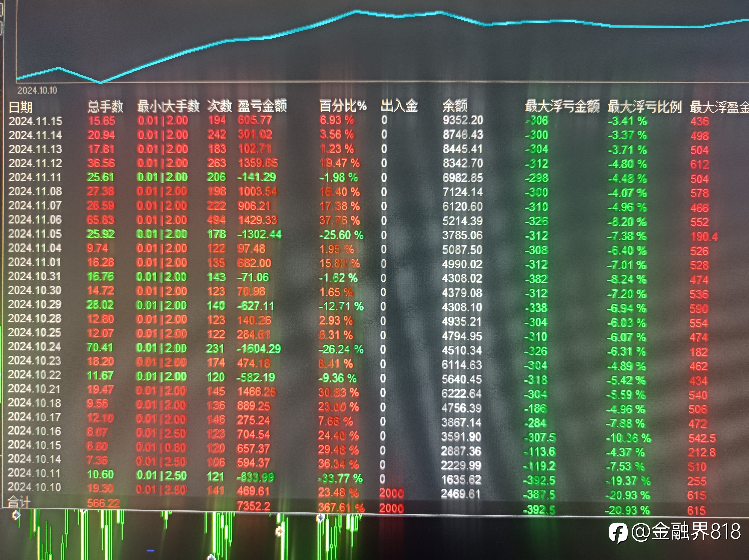The image size is (749, 560).
Task: Select the date row 2024.11.11
Action: click(35, 177)
